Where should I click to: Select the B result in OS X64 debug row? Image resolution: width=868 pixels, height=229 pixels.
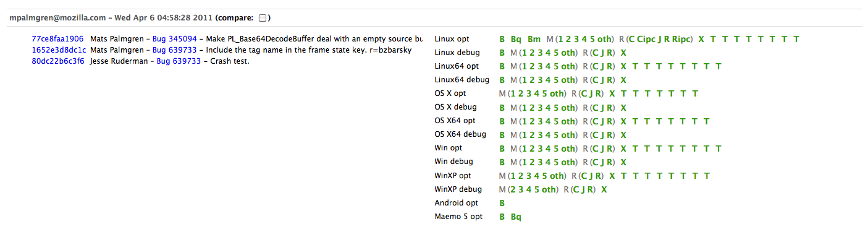[502, 135]
